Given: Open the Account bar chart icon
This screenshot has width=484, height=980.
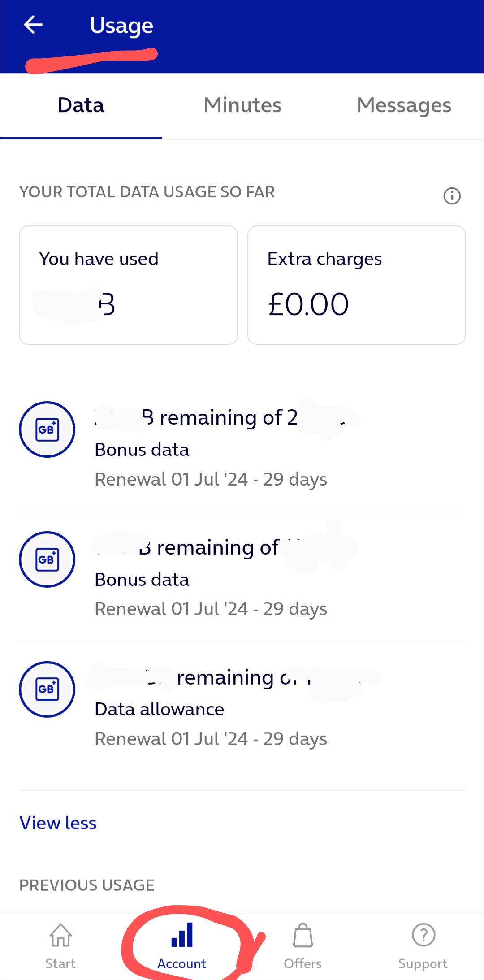Looking at the screenshot, I should (x=182, y=936).
